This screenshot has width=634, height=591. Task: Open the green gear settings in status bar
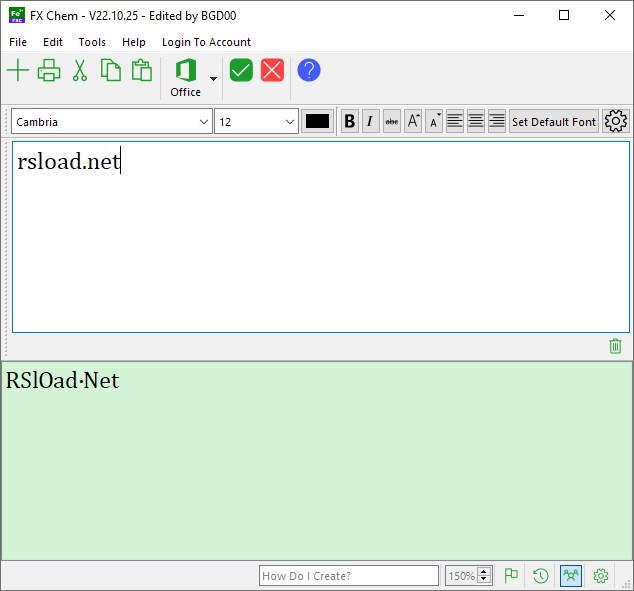(600, 576)
